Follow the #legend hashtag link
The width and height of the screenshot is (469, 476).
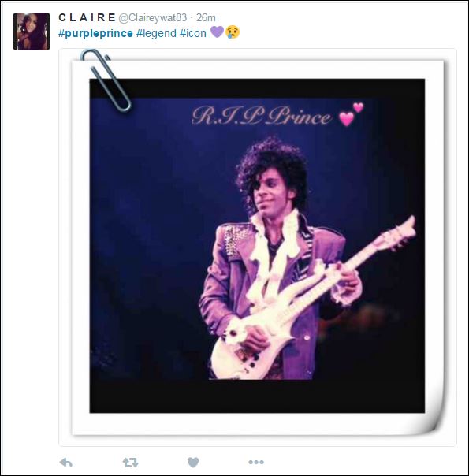tap(156, 33)
